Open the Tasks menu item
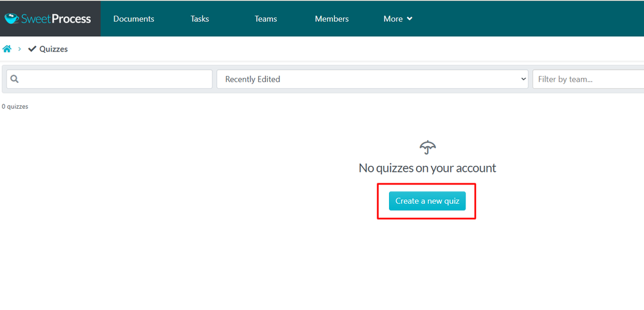644x310 pixels. (x=200, y=19)
